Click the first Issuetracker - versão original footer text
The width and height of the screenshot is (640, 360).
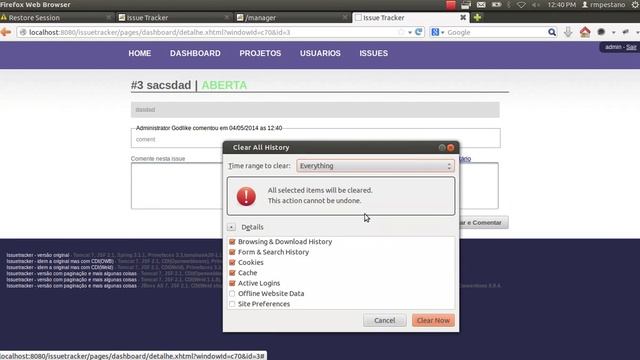point(38,255)
